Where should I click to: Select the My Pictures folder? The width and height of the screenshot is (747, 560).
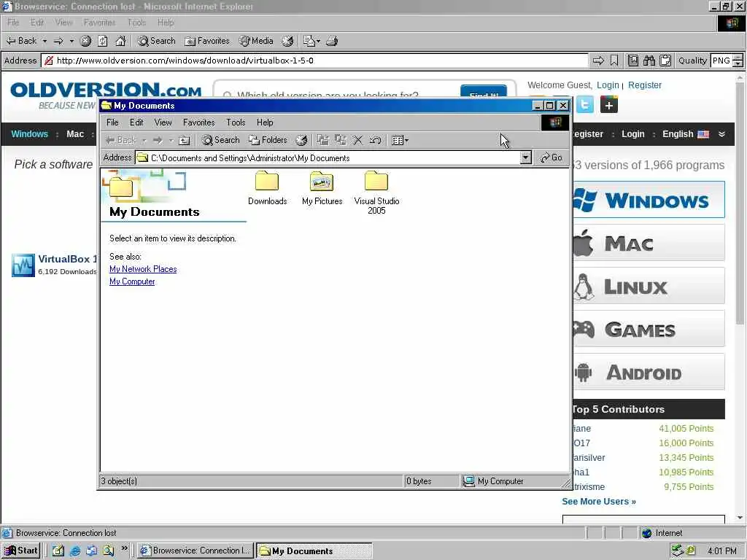pyautogui.click(x=322, y=188)
